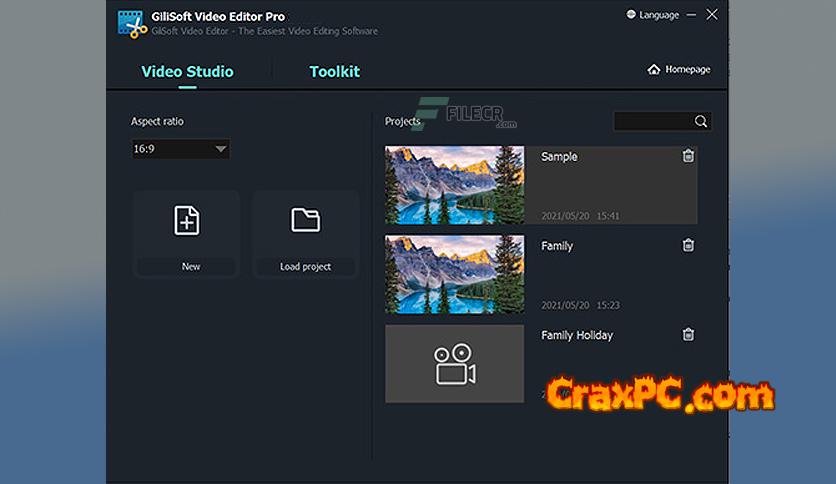Image resolution: width=836 pixels, height=484 pixels.
Task: Click the GiliSoft scissors-film app logo
Action: coord(130,22)
